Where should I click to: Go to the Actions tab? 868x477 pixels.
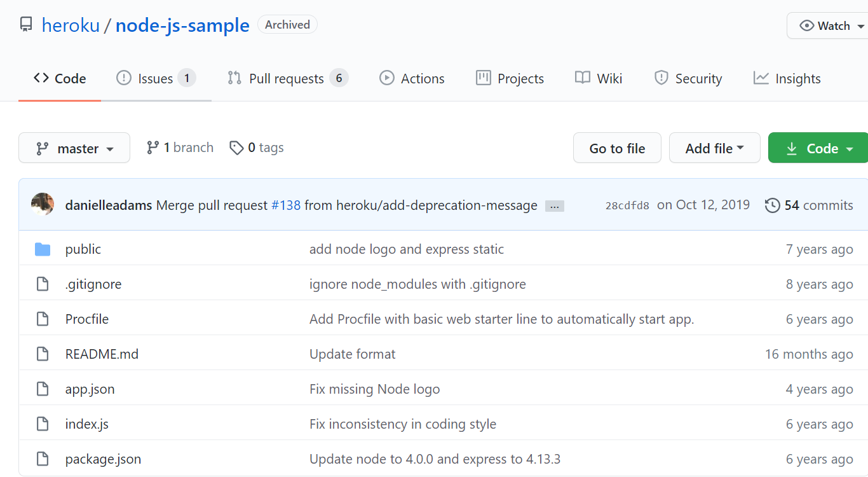click(x=412, y=79)
